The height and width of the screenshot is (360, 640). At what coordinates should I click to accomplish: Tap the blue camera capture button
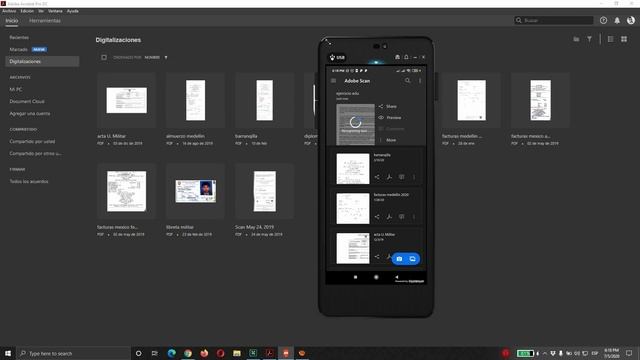(399, 259)
